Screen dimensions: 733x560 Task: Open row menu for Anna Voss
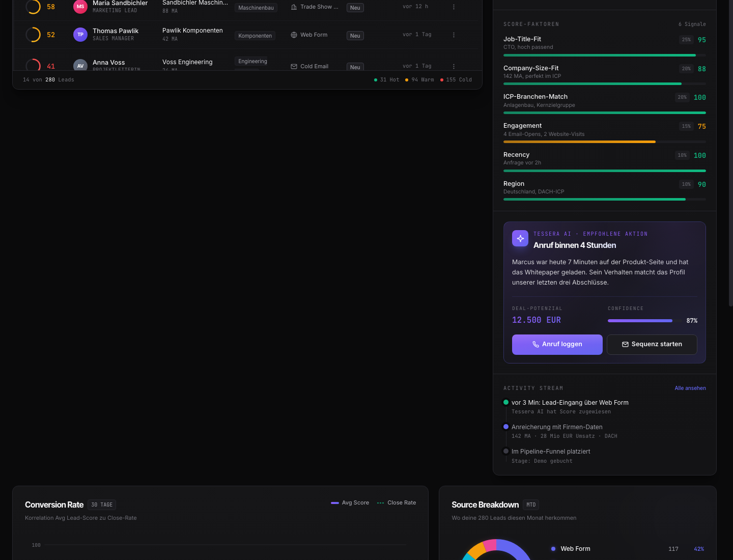(x=454, y=66)
